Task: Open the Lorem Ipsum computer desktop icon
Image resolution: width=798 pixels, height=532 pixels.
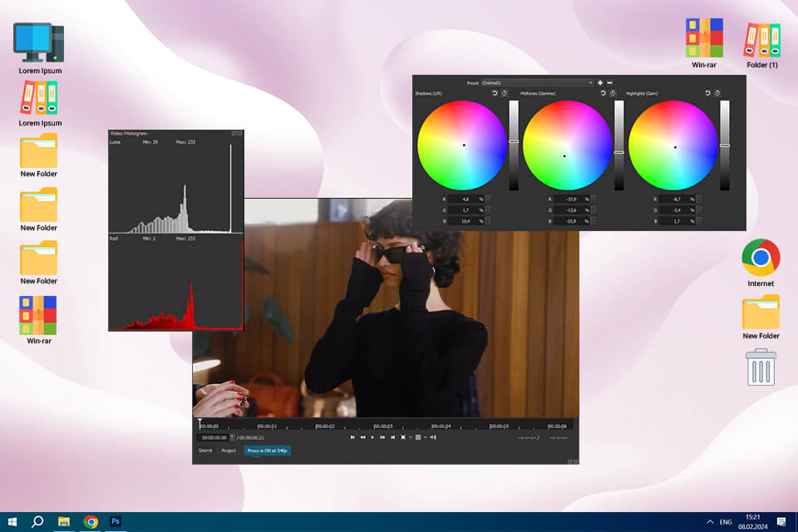Action: coord(39,48)
